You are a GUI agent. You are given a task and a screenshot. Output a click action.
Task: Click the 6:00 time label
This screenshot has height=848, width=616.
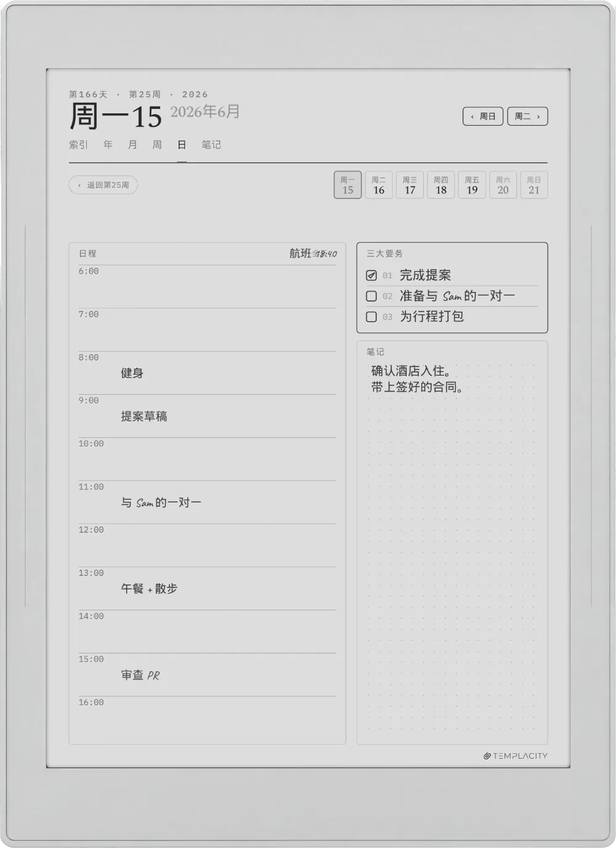[x=89, y=271]
